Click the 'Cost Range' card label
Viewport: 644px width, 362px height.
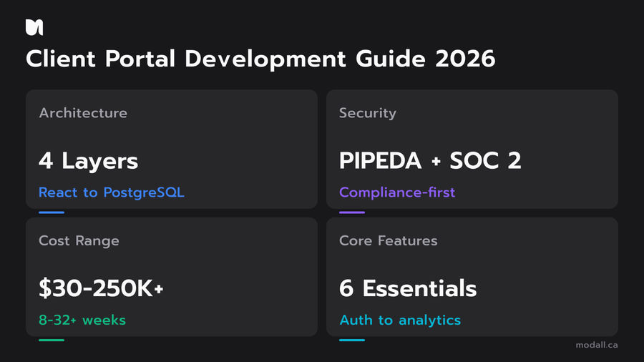(x=79, y=240)
